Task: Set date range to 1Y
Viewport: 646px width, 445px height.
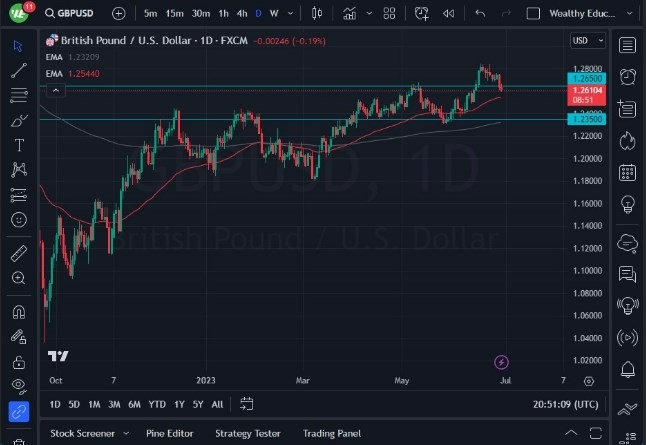Action: [x=179, y=405]
